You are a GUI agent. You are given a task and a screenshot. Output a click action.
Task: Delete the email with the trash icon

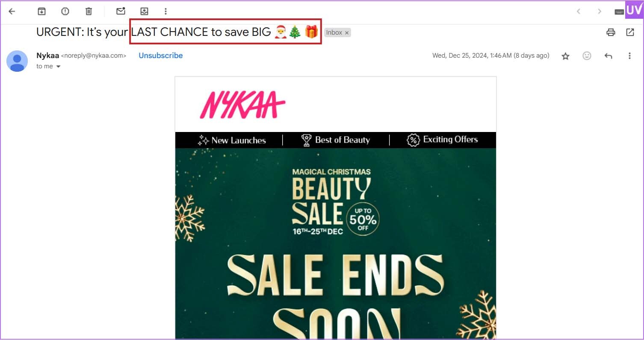(89, 12)
